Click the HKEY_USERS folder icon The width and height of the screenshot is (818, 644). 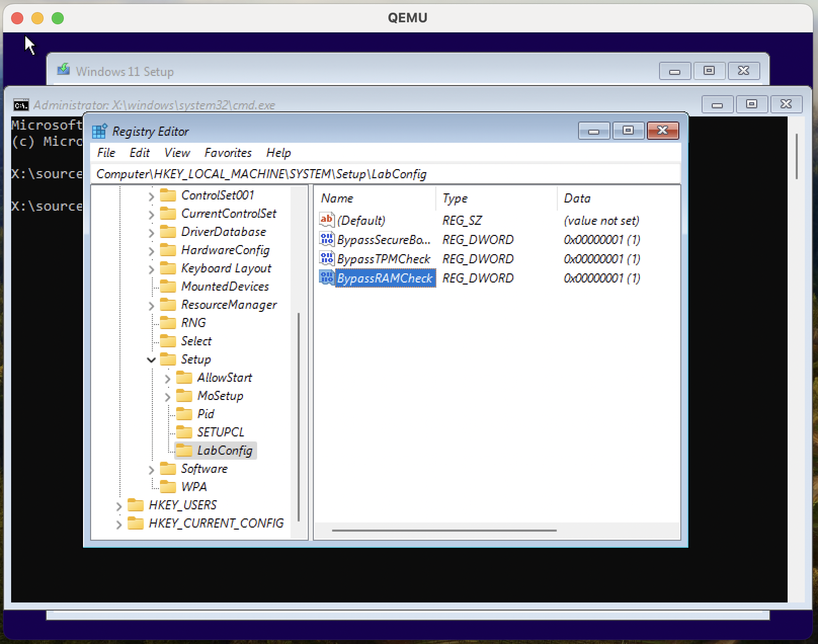coord(136,505)
